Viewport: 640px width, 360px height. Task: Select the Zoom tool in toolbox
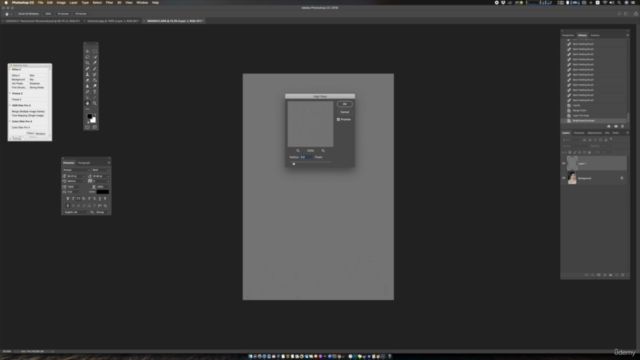[x=95, y=103]
